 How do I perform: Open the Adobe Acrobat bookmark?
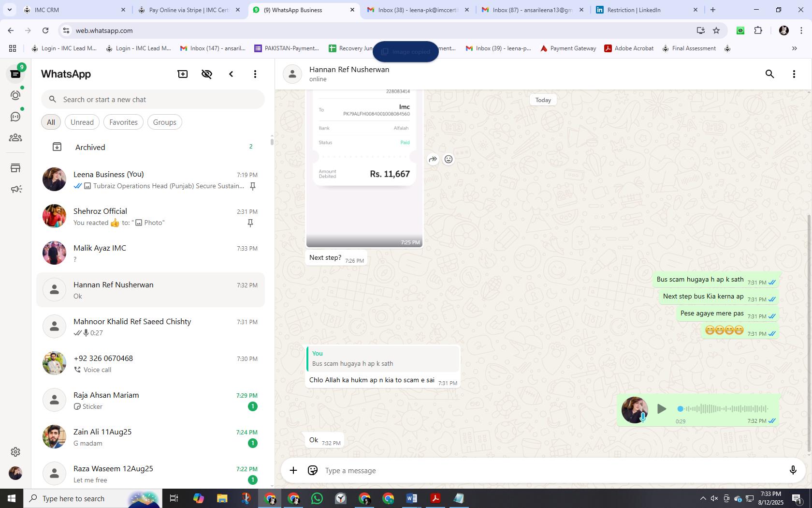point(629,48)
